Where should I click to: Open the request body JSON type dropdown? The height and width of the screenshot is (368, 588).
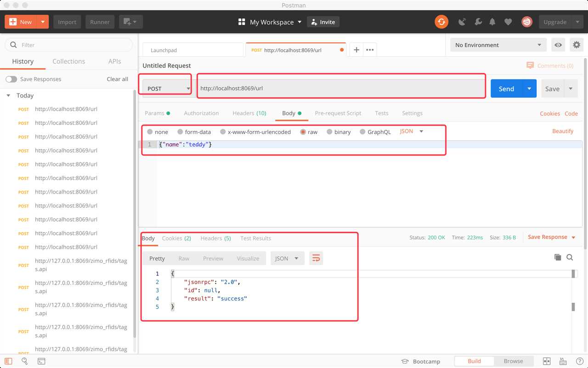[412, 132]
